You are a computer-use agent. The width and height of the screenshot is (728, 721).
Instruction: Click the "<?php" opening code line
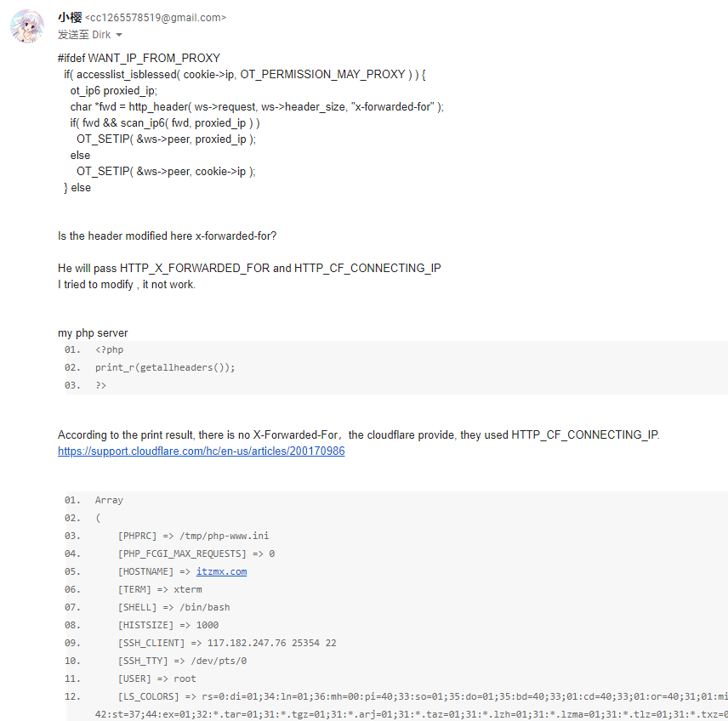tap(110, 349)
